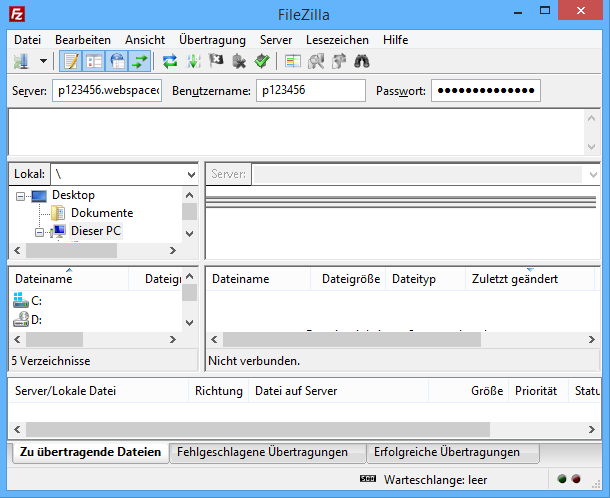Click transfer queue horizontal scroll right arrow
Screen dimensions: 610x498
click(592, 430)
